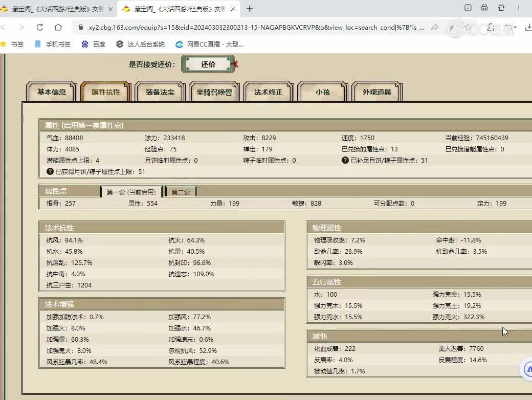532x400 pixels.
Task: Switch to the 法术修正 tab
Action: [x=269, y=92]
